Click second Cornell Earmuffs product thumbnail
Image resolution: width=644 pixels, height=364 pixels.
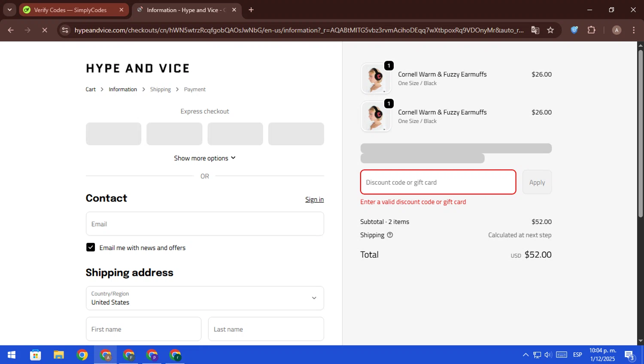pos(376,116)
